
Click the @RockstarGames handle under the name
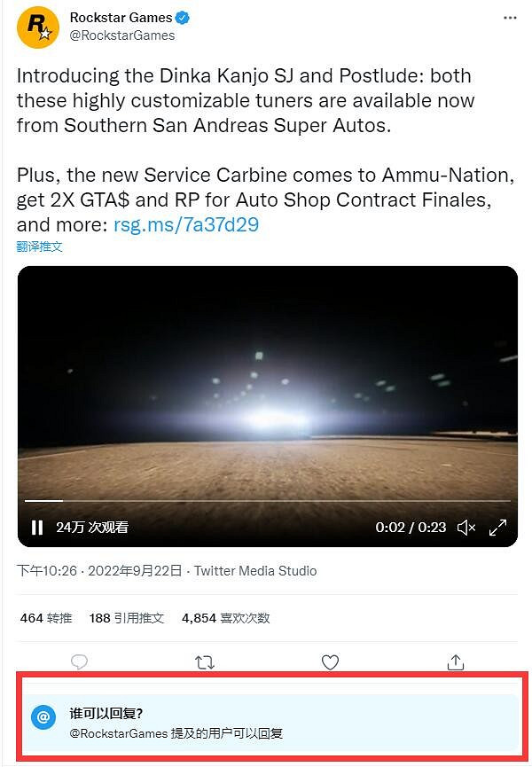122,35
